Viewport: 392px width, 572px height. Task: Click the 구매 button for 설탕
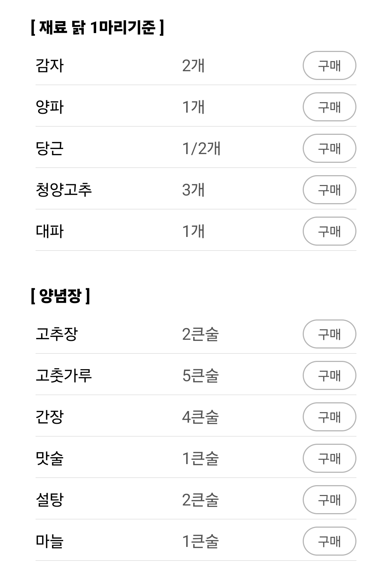(329, 500)
